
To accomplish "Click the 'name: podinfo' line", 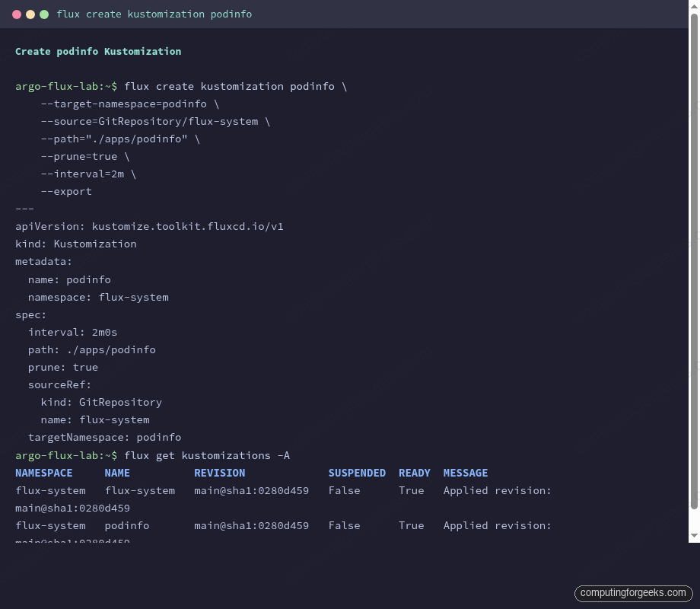I will coord(69,279).
